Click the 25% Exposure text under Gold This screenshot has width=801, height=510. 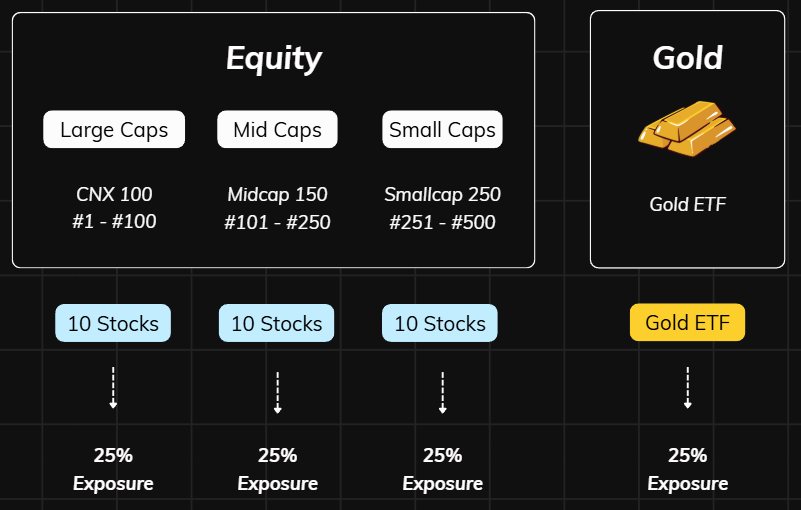click(688, 469)
